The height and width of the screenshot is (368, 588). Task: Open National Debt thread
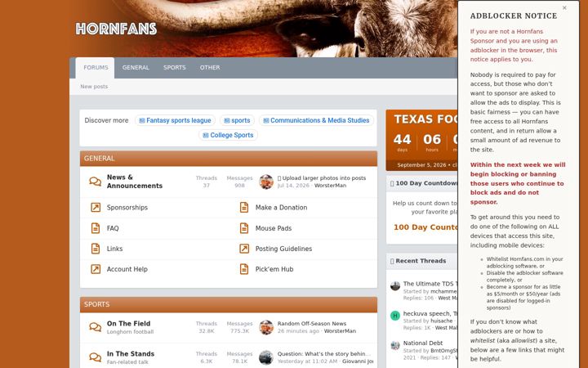(x=423, y=343)
